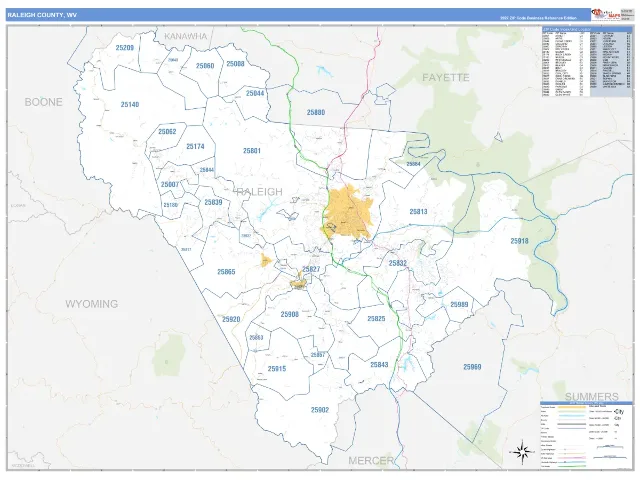Click ZIP code 25865

click(x=226, y=271)
